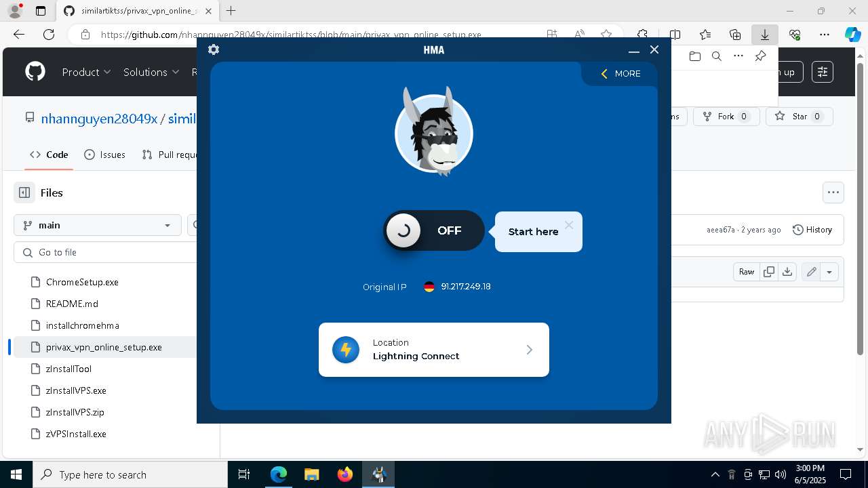Open Task View on taskbar
This screenshot has height=488, width=868.
(245, 474)
